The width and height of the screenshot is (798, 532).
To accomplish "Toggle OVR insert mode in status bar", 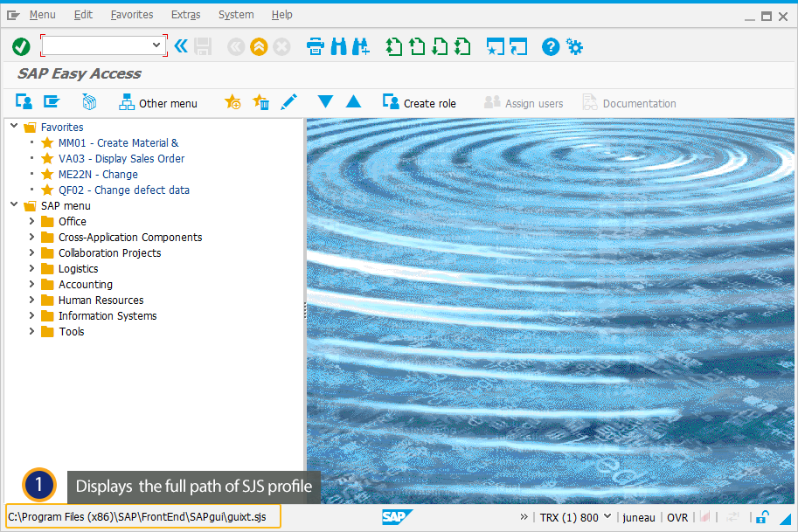I will tap(677, 517).
